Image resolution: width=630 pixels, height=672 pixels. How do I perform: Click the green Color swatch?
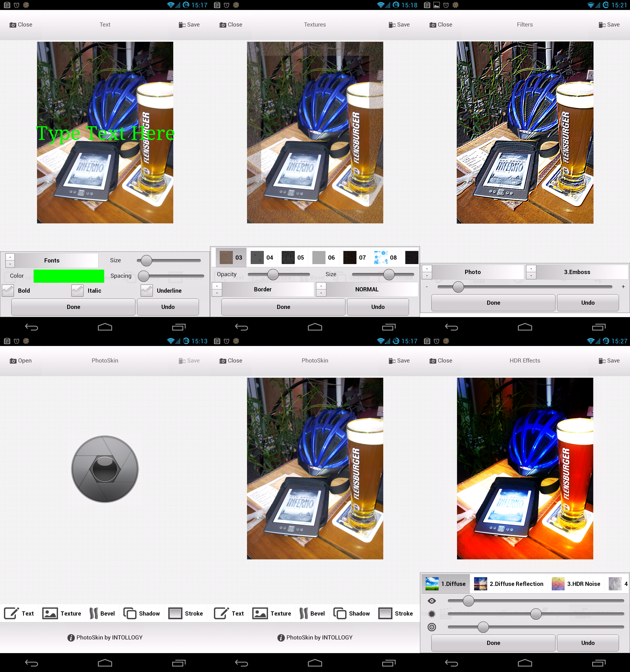tap(69, 276)
